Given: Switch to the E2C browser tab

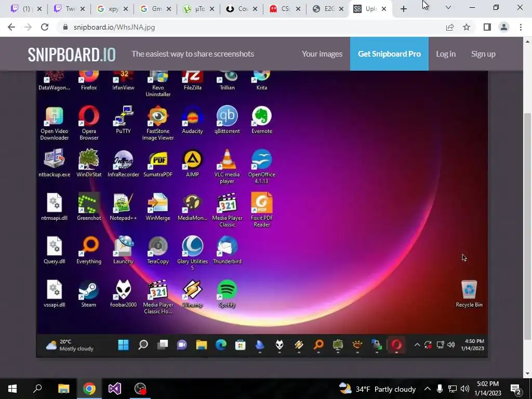Looking at the screenshot, I should coord(328,9).
